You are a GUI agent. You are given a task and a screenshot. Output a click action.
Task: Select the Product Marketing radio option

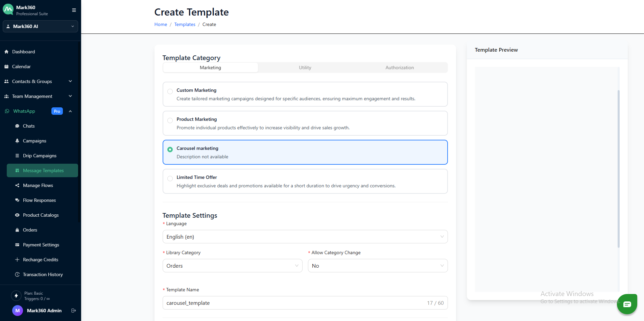coord(170,121)
